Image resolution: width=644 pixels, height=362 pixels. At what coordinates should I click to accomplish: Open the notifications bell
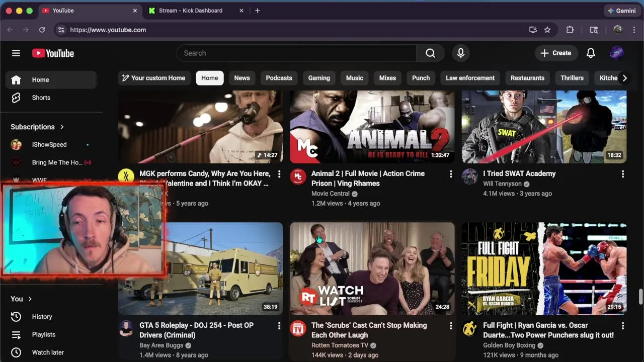click(x=591, y=53)
